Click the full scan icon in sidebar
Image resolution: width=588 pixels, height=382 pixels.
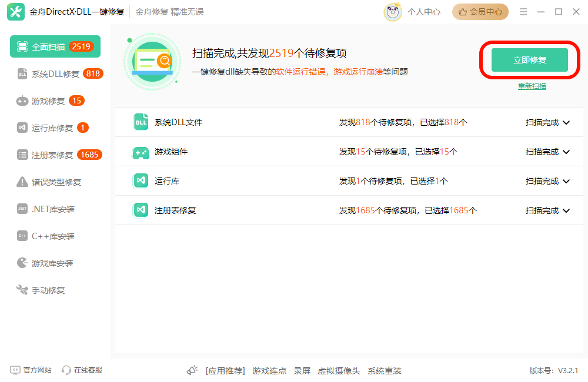22,46
